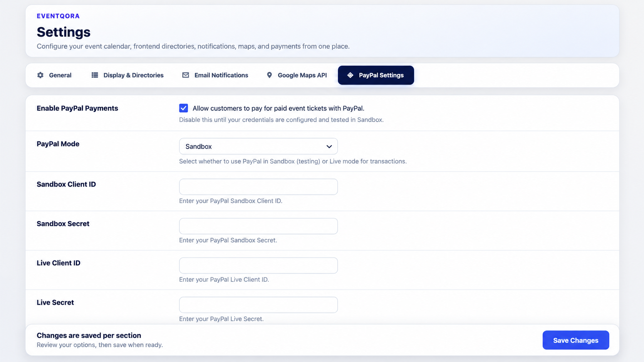
Task: Click the 'PayPal Mode' label
Action: click(58, 144)
